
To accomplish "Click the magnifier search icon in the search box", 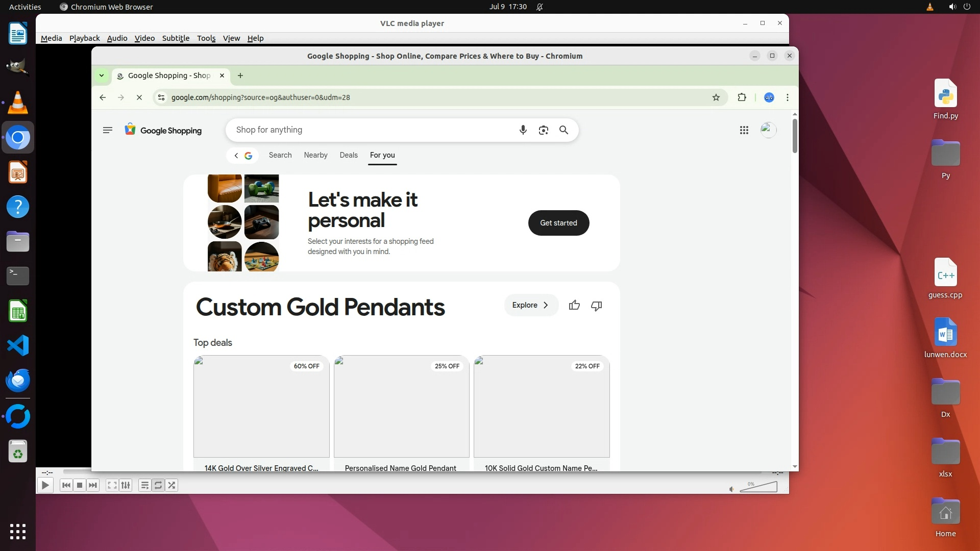I will point(563,130).
